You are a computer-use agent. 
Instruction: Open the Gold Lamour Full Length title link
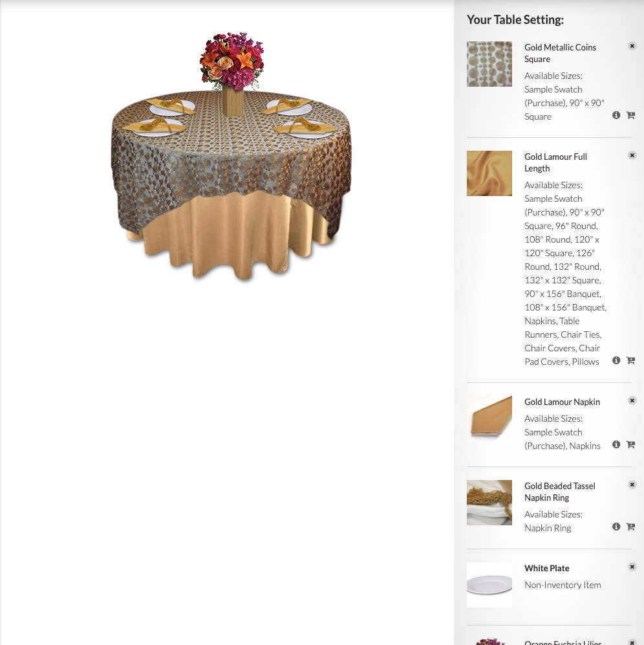[555, 162]
